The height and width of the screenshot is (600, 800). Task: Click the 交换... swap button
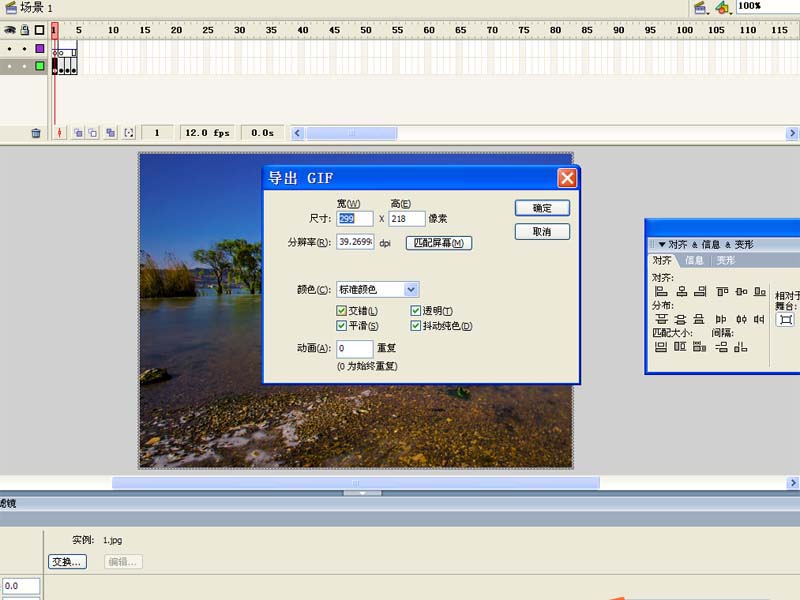pyautogui.click(x=67, y=562)
